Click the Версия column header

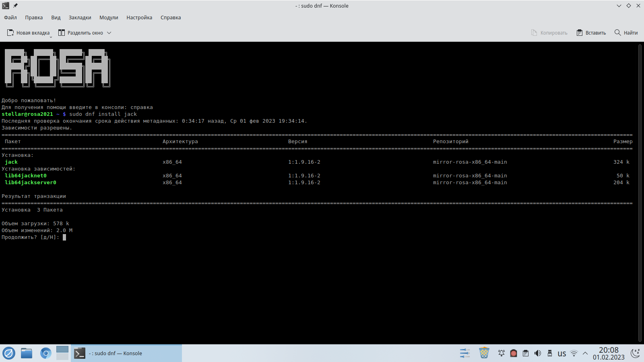pos(298,142)
